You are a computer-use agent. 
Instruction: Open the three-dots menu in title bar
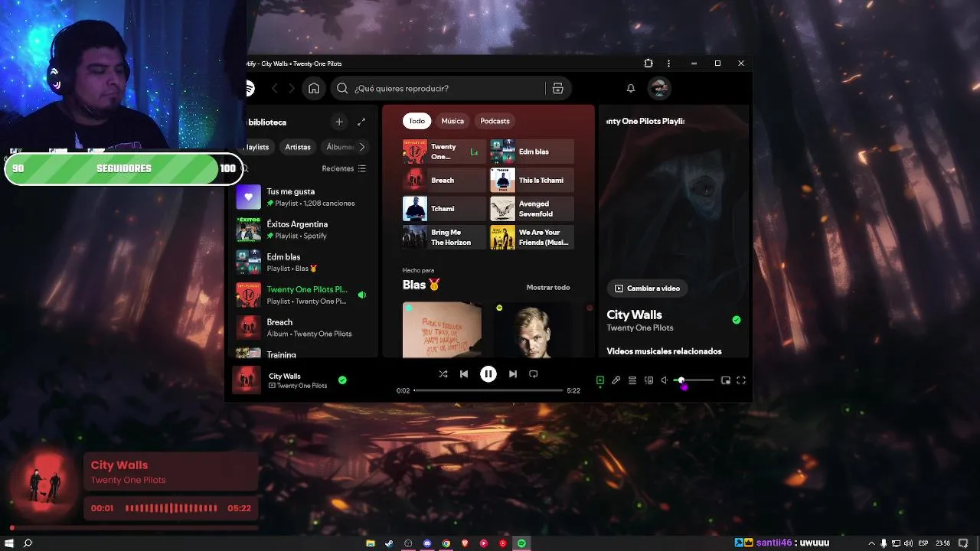point(668,64)
